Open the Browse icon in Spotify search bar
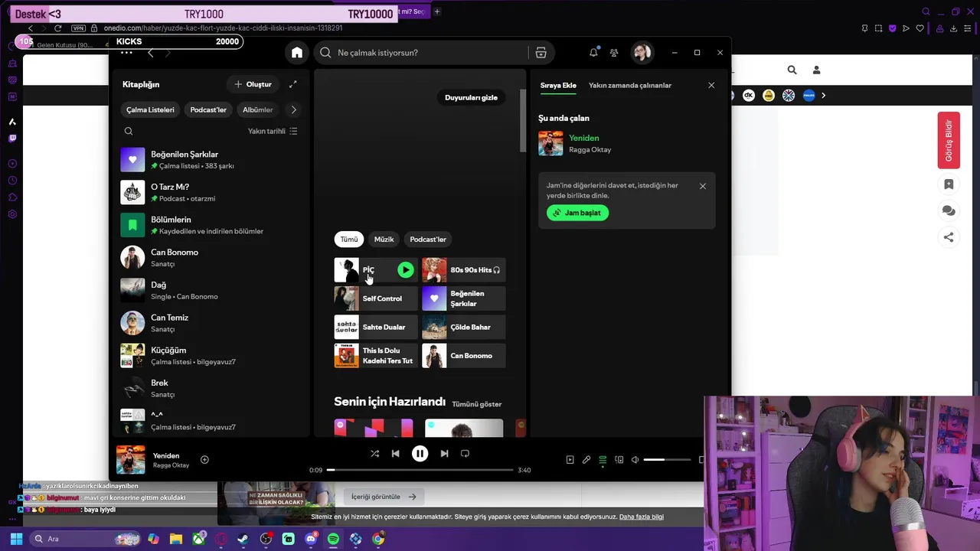This screenshot has width=980, height=551. (x=541, y=53)
